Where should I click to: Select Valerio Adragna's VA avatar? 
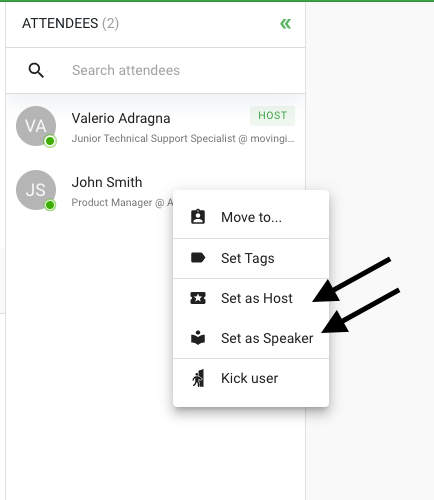click(36, 126)
